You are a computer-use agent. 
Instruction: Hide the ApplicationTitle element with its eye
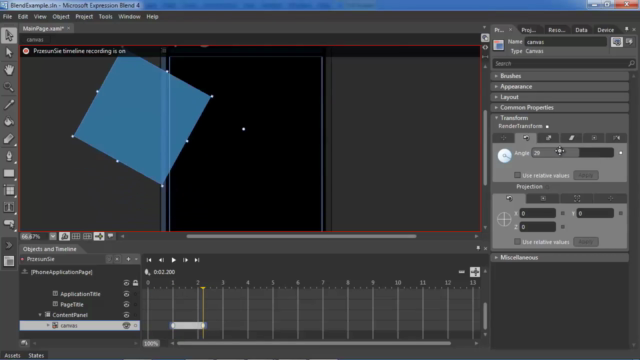click(127, 294)
